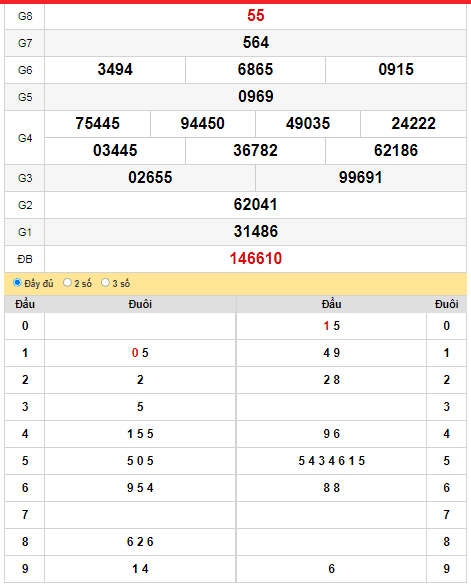Click the G5 result 0969

tap(256, 97)
